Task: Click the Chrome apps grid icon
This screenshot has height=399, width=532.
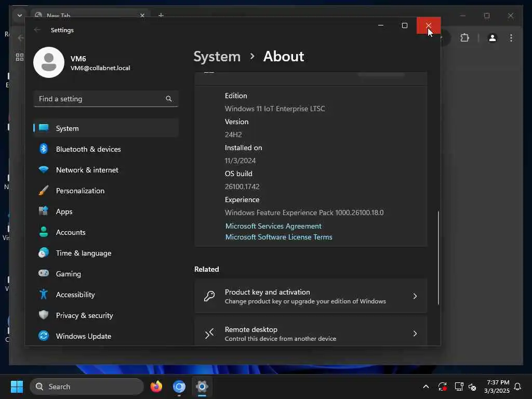Action: (x=20, y=57)
